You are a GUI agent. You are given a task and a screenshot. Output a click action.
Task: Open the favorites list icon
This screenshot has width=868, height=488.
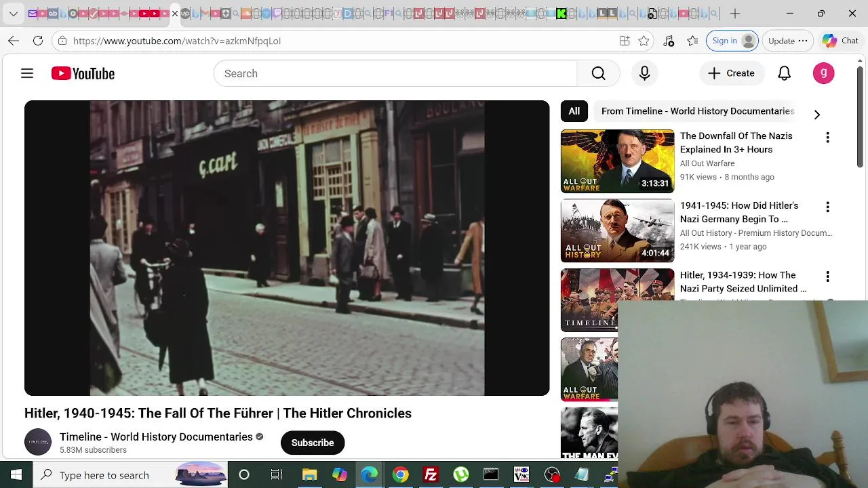click(692, 41)
